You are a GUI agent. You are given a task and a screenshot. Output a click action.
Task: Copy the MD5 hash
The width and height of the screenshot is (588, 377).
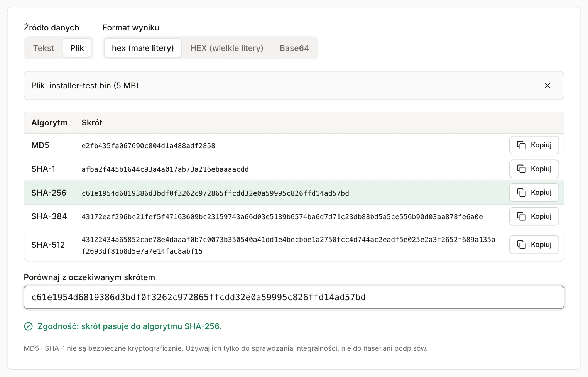click(534, 145)
